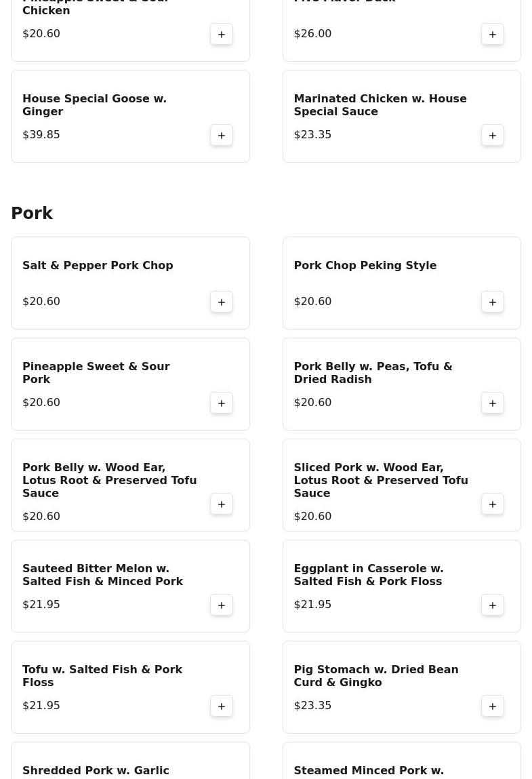This screenshot has width=532, height=779.
Task: Click the Pork section heading
Action: coord(32,214)
